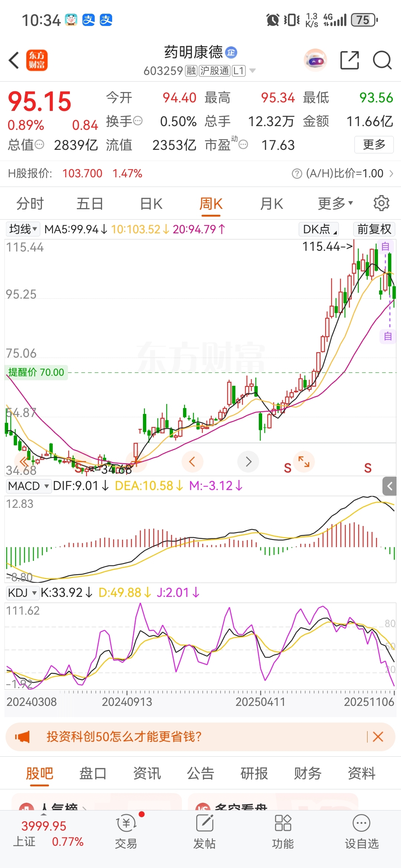Expand 上证 index bar arrow
This screenshot has width=401, height=868.
click(43, 814)
